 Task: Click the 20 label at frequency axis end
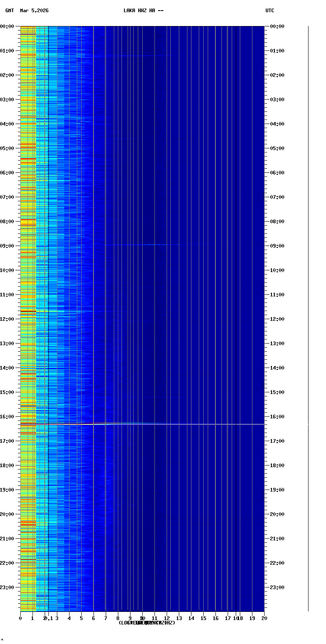264,618
